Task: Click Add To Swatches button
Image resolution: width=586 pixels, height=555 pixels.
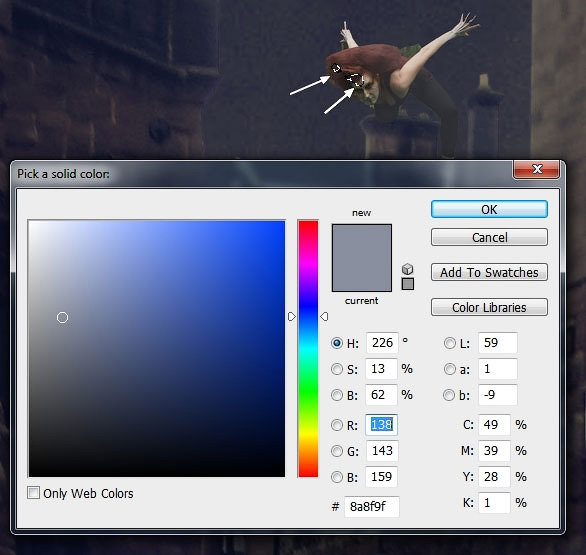Action: [x=489, y=272]
